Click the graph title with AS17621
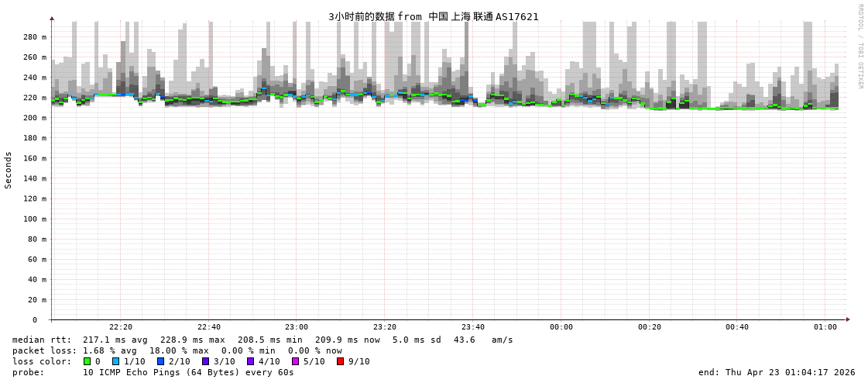The image size is (868, 383). coord(434,16)
